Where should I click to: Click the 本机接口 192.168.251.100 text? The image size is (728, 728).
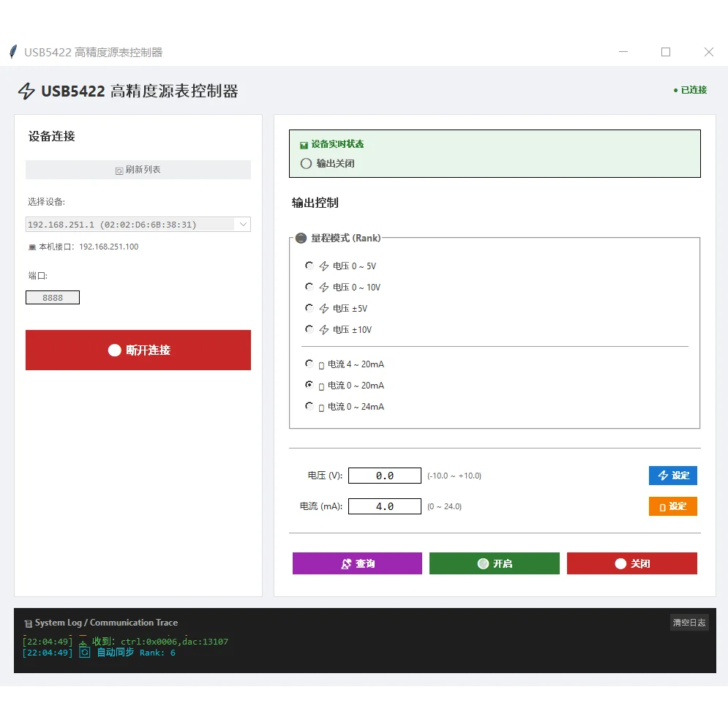(x=89, y=247)
